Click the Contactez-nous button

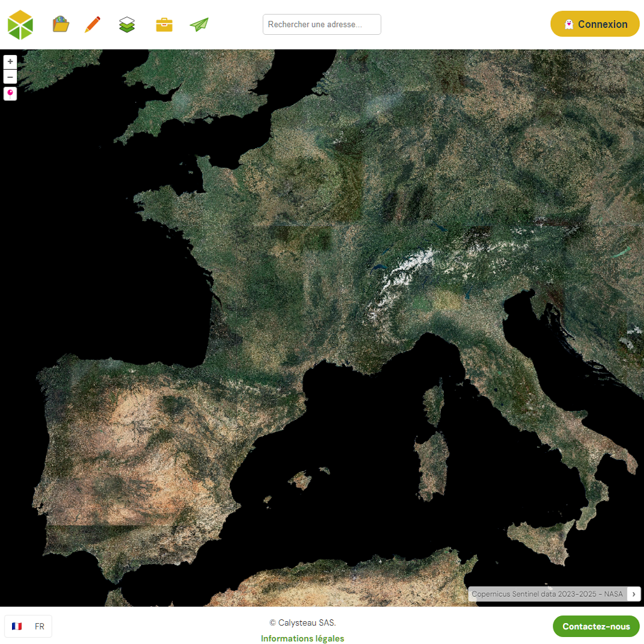pos(596,626)
